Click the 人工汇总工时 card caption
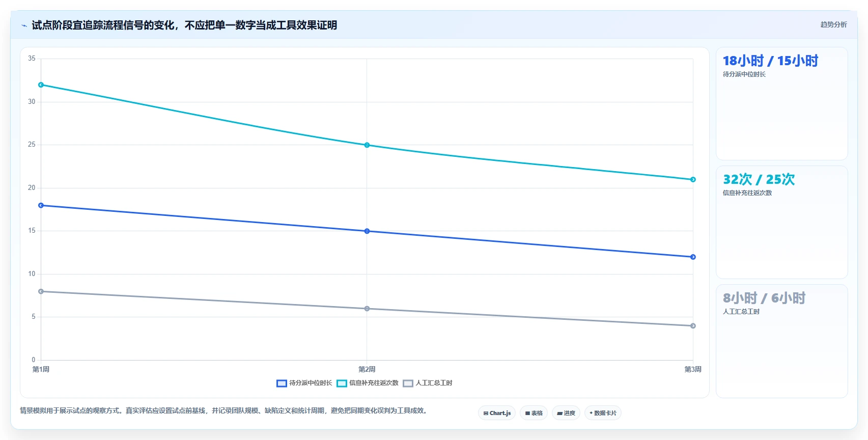Screen dimensions: 868x440 click(741, 312)
